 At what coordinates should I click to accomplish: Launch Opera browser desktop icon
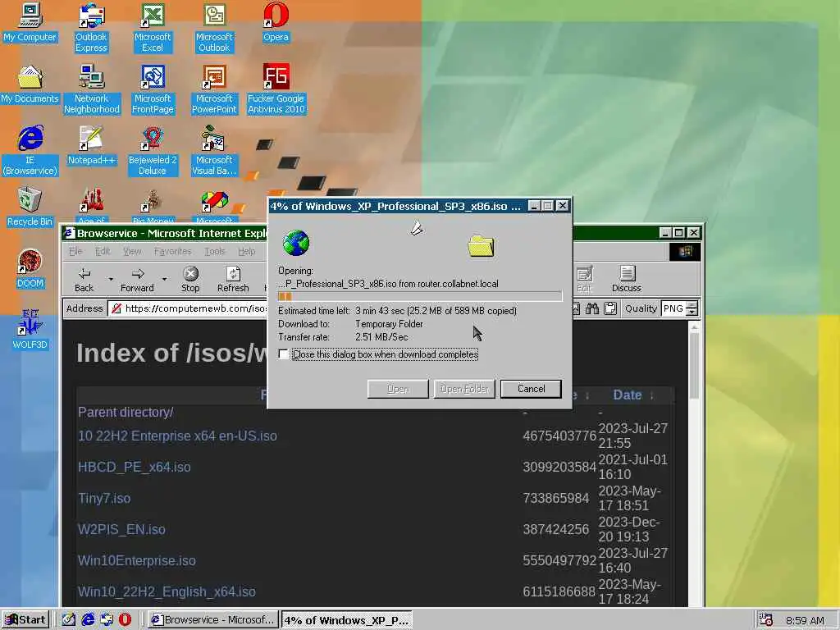[x=276, y=22]
